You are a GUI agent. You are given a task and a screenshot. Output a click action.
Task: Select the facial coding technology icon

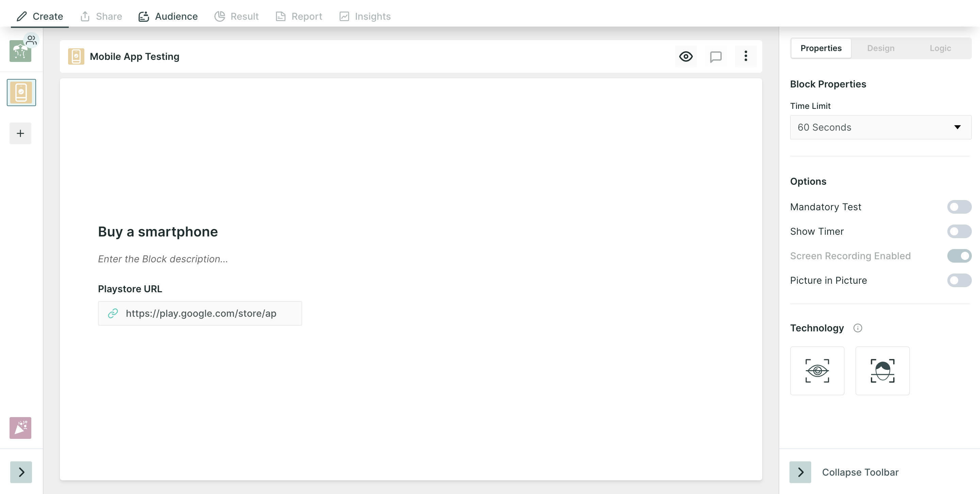pyautogui.click(x=882, y=371)
